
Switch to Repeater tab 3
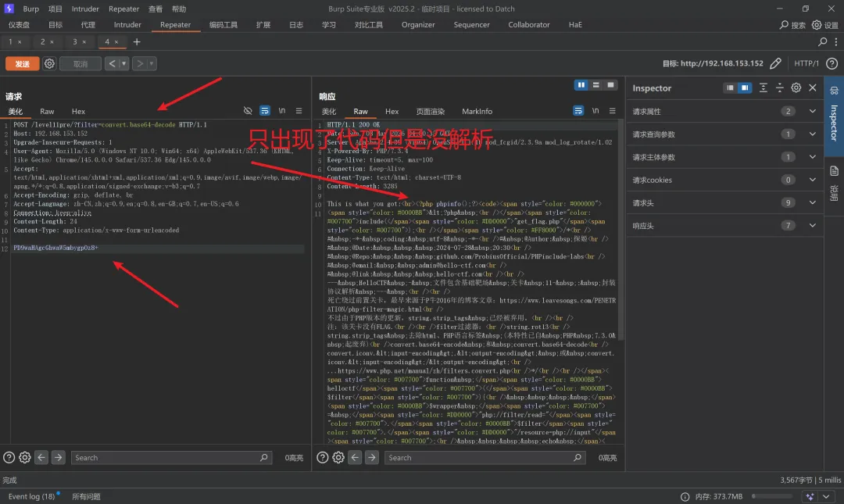[75, 41]
